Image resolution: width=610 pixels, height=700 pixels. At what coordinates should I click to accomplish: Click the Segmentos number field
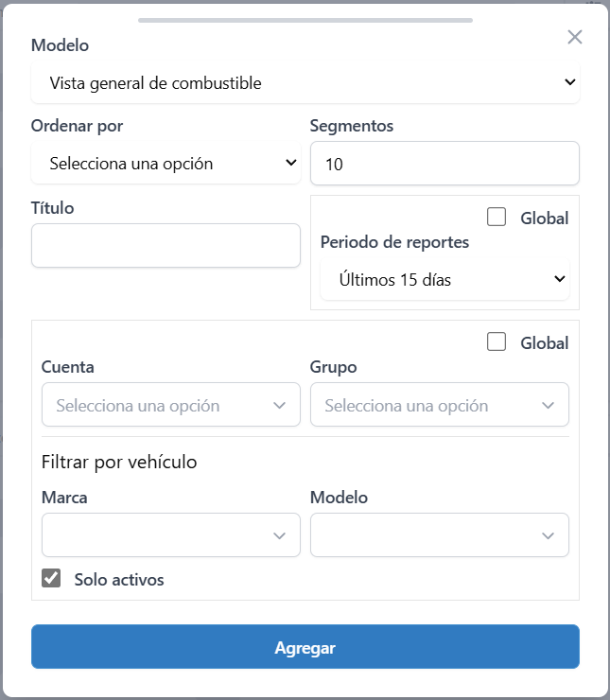tap(444, 164)
